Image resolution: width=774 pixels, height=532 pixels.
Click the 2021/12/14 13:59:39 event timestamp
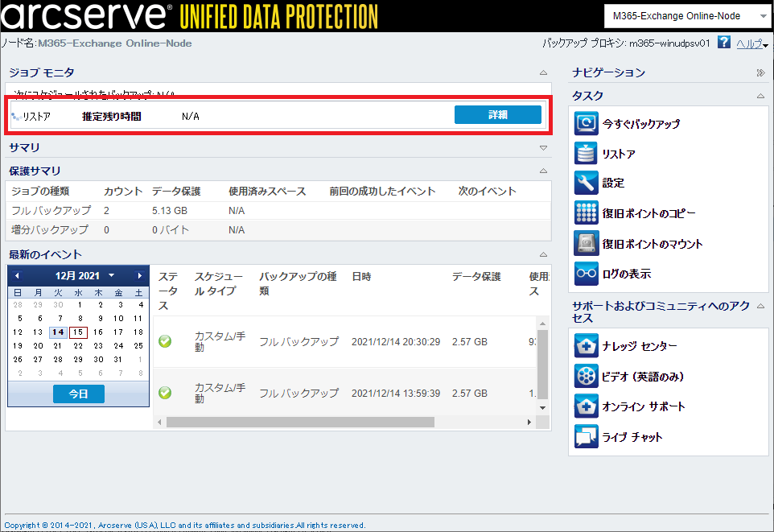396,394
